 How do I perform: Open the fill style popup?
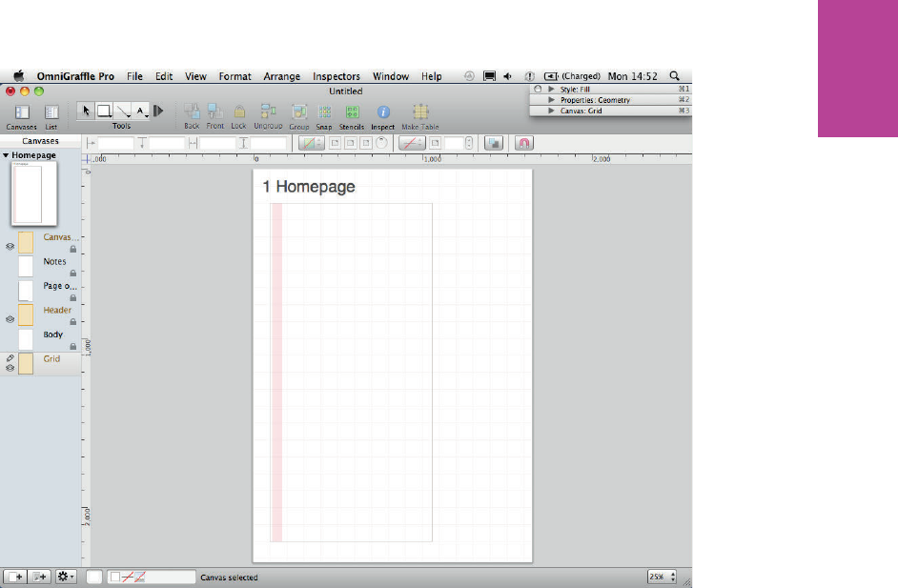point(312,143)
